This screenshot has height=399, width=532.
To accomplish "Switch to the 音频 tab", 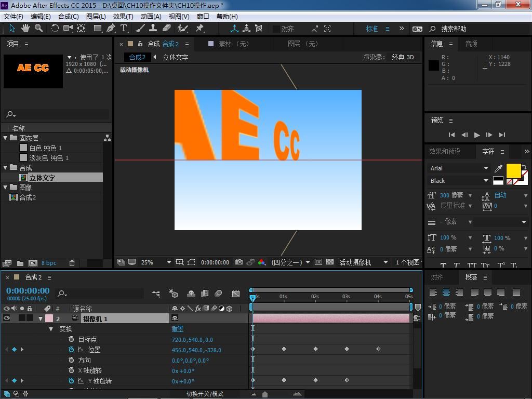I will pyautogui.click(x=471, y=44).
